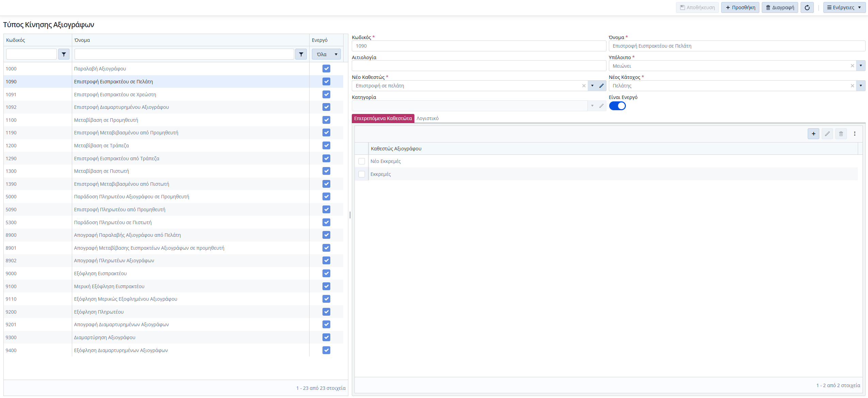The height and width of the screenshot is (398, 868).
Task: Click the Προσθήκη add button
Action: click(740, 7)
